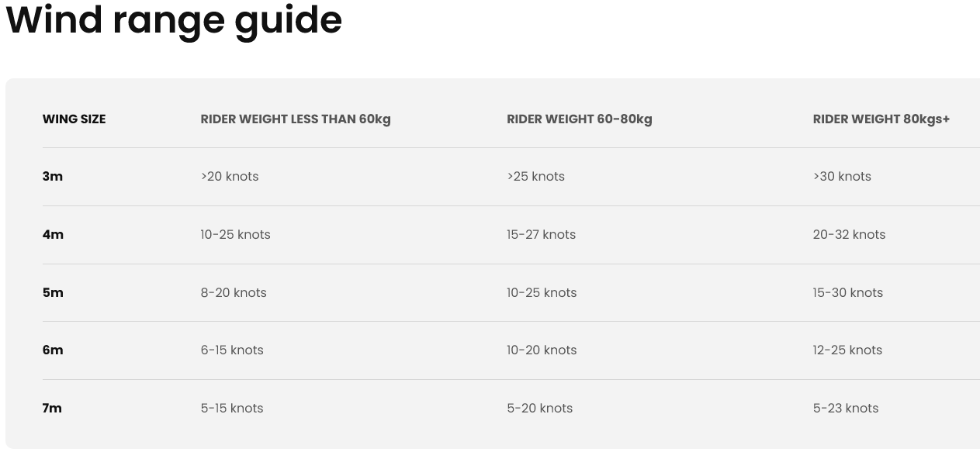Click the >30 knots cell
980x452 pixels.
click(842, 177)
